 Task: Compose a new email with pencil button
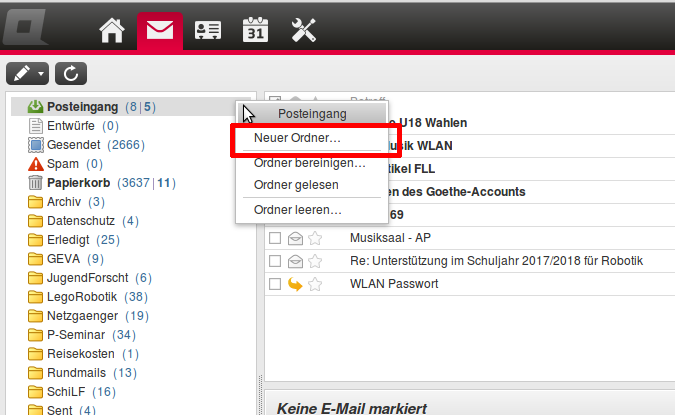[22, 74]
